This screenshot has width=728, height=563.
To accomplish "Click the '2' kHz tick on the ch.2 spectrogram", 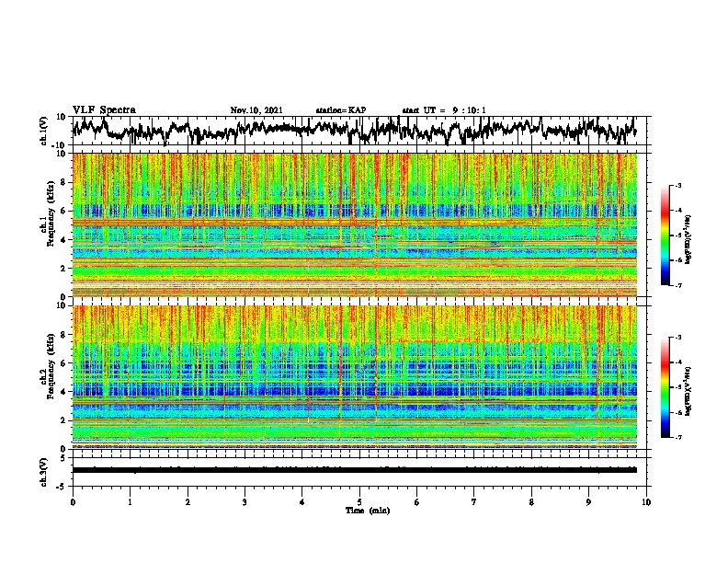I will (64, 420).
